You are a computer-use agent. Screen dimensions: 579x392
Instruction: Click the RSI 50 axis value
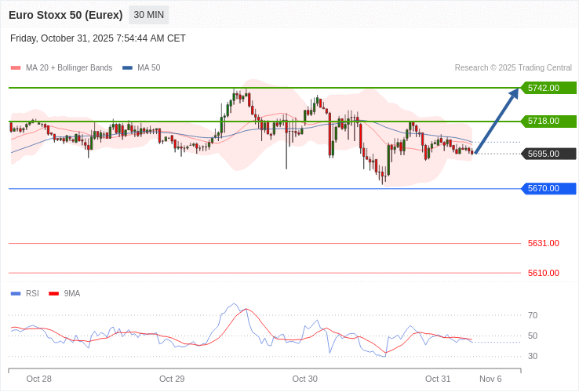533,336
